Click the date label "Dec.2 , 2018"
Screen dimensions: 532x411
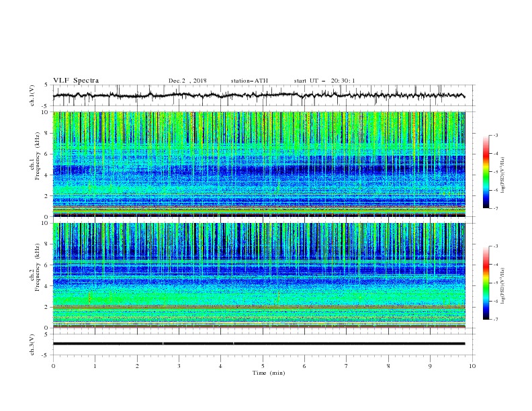click(187, 81)
